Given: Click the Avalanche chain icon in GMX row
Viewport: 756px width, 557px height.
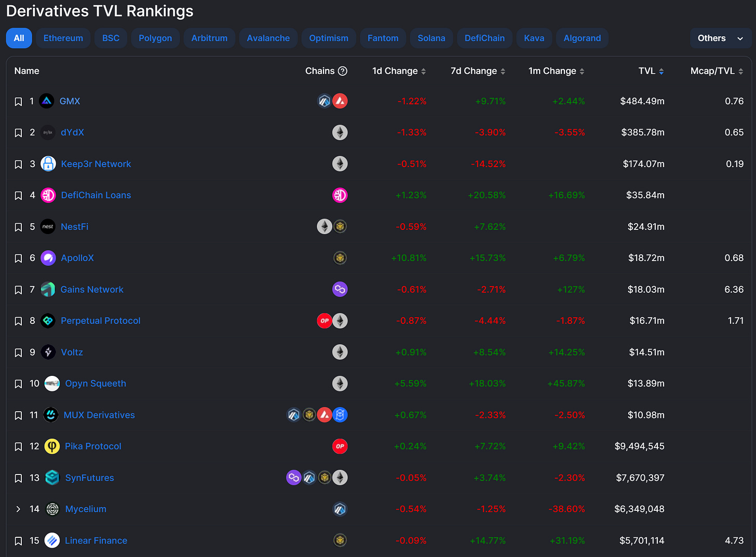Looking at the screenshot, I should click(x=340, y=101).
